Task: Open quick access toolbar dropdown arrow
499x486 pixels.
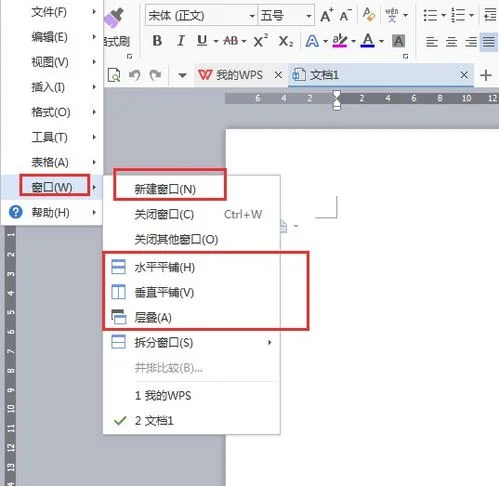Action: click(182, 75)
